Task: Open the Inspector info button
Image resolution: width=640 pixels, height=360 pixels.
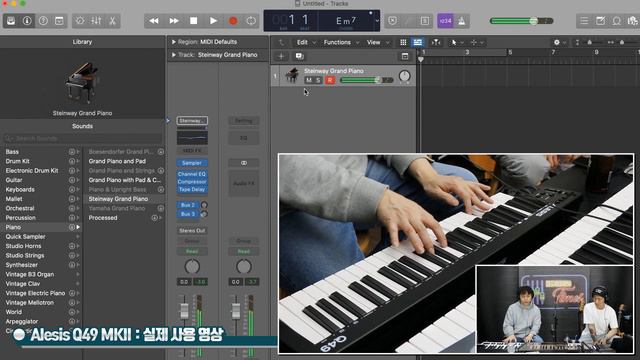Action: (27, 21)
